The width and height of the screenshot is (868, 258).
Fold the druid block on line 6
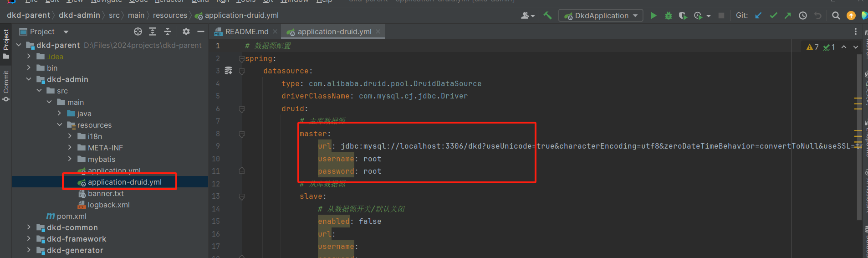[x=242, y=108]
